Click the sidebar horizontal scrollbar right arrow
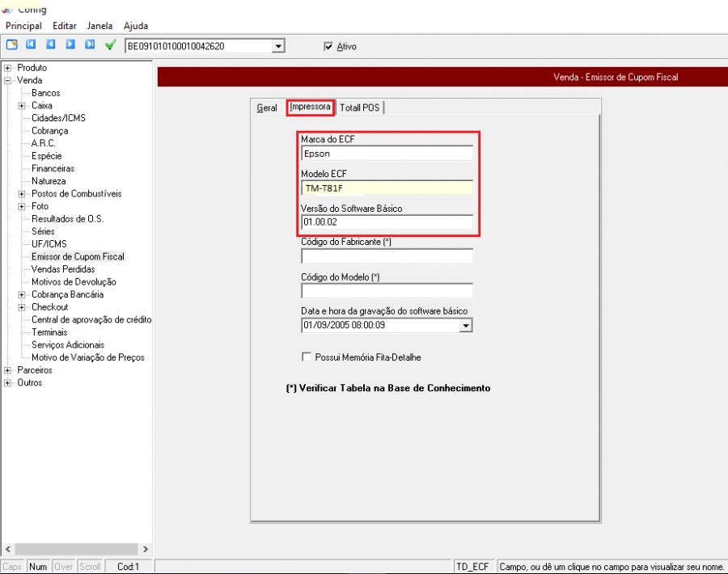Image resolution: width=728 pixels, height=574 pixels. (x=145, y=549)
